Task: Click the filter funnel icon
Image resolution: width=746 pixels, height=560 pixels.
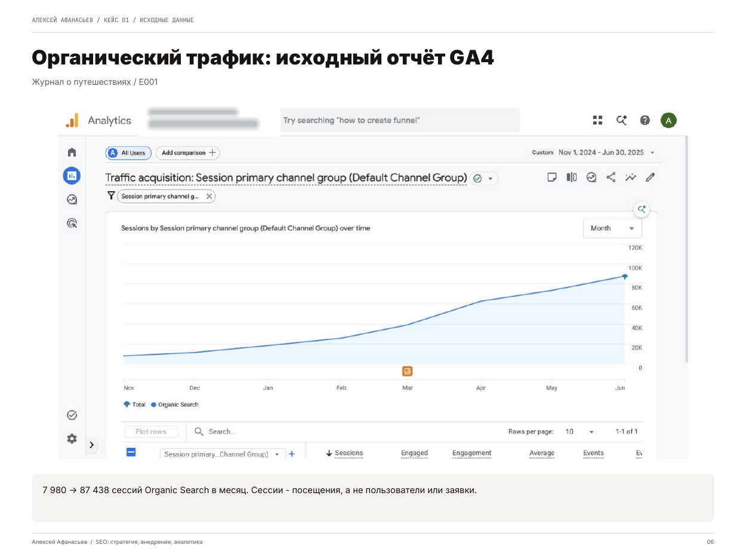Action: click(111, 196)
